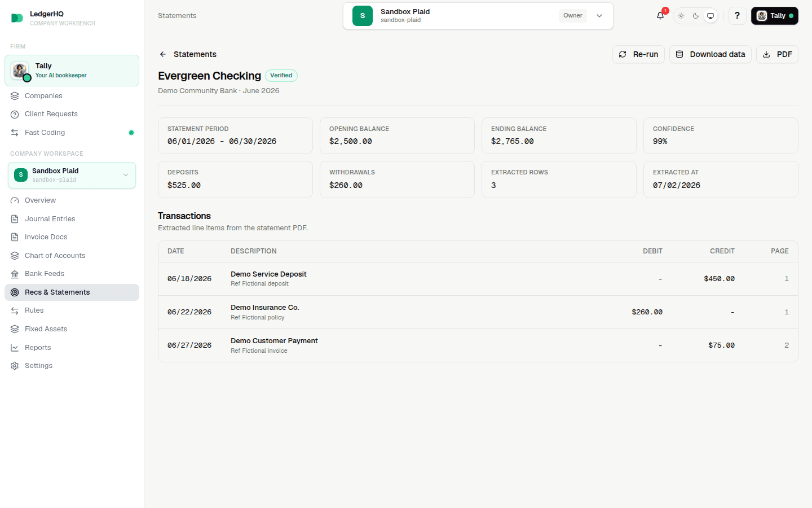The width and height of the screenshot is (812, 508).
Task: Click the Verified badge
Action: [281, 76]
